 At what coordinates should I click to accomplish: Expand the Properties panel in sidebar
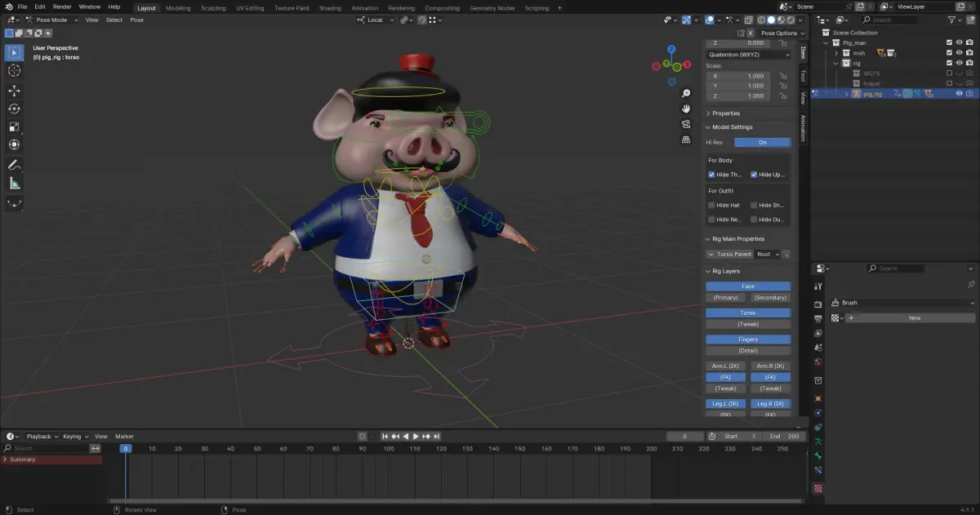pos(724,113)
